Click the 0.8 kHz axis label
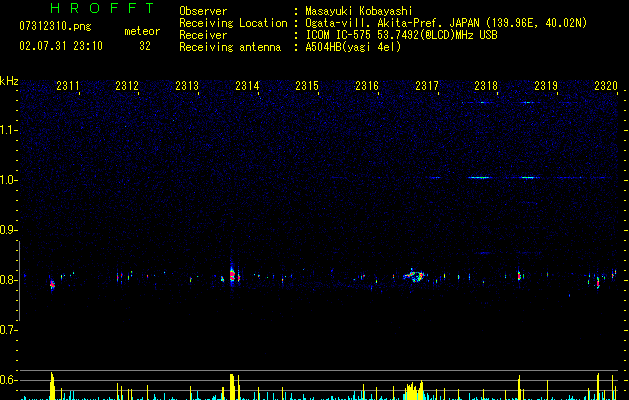629x400 pixels. (9, 280)
